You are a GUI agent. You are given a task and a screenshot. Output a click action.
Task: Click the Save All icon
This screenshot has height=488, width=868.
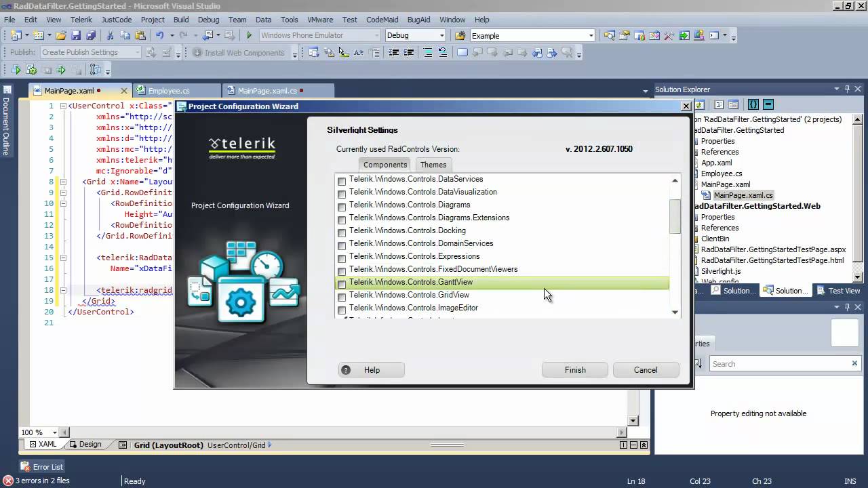(91, 35)
